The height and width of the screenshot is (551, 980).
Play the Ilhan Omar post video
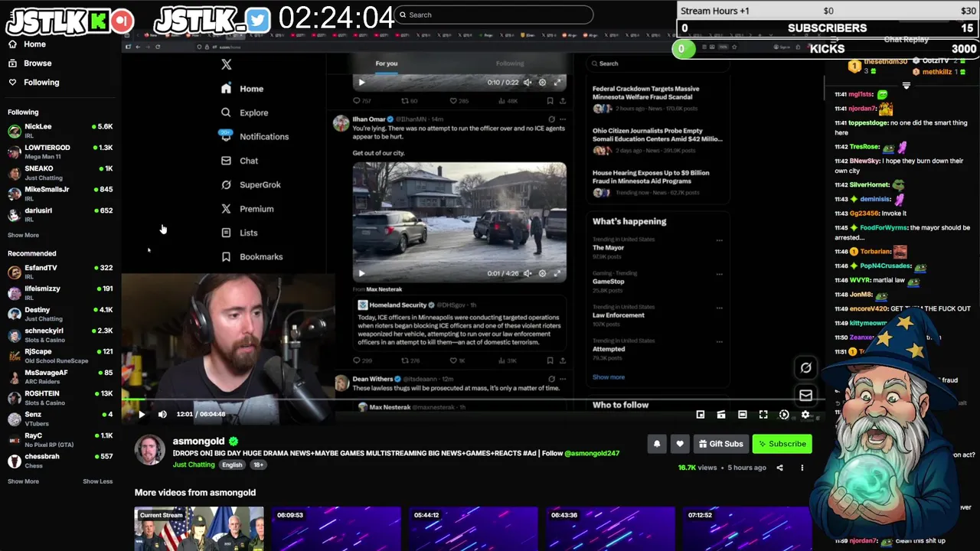pos(362,273)
